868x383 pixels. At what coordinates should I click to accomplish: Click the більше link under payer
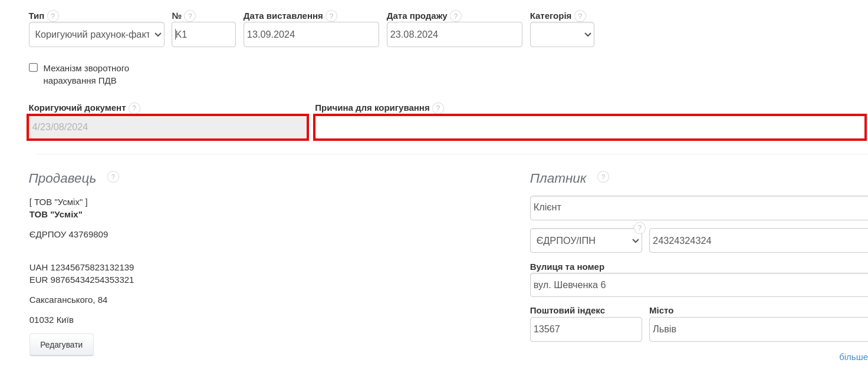[x=853, y=357]
